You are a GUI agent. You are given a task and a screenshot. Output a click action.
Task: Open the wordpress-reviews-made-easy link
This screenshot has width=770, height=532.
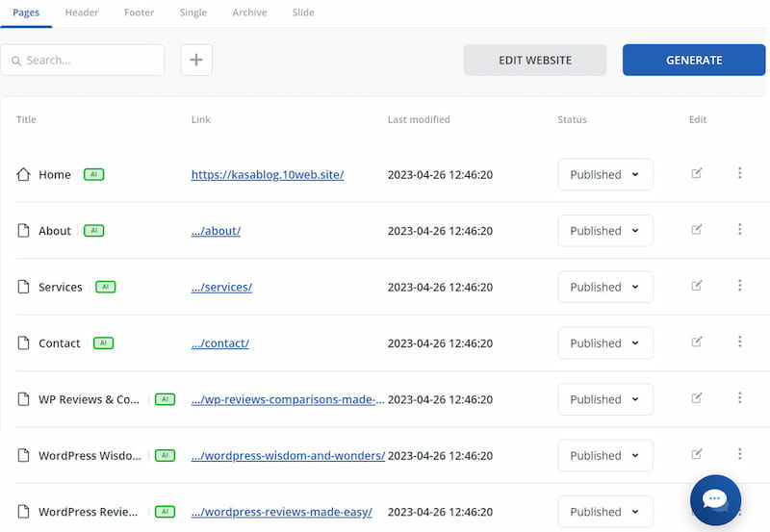point(282,512)
